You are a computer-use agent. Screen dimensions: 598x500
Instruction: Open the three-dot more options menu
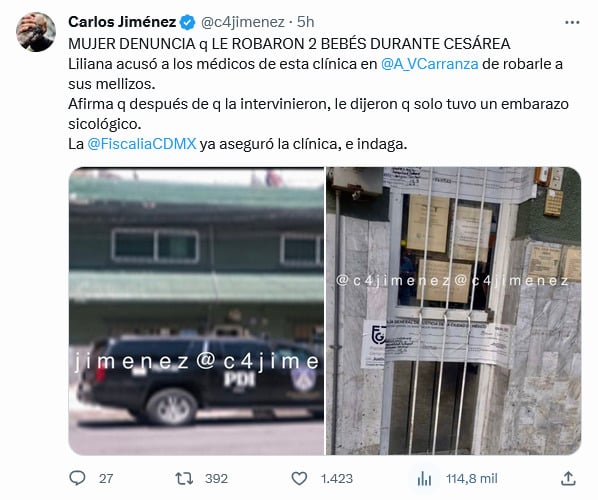(572, 23)
